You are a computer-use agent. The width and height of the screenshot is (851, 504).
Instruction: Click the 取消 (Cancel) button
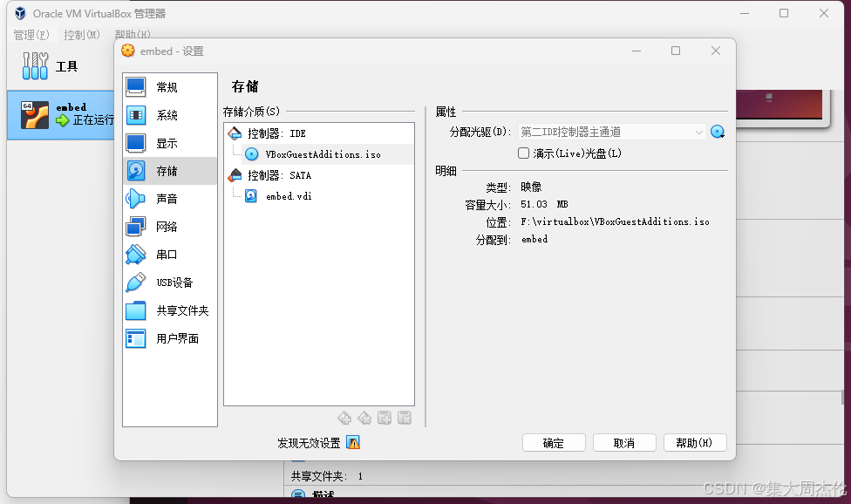click(624, 443)
